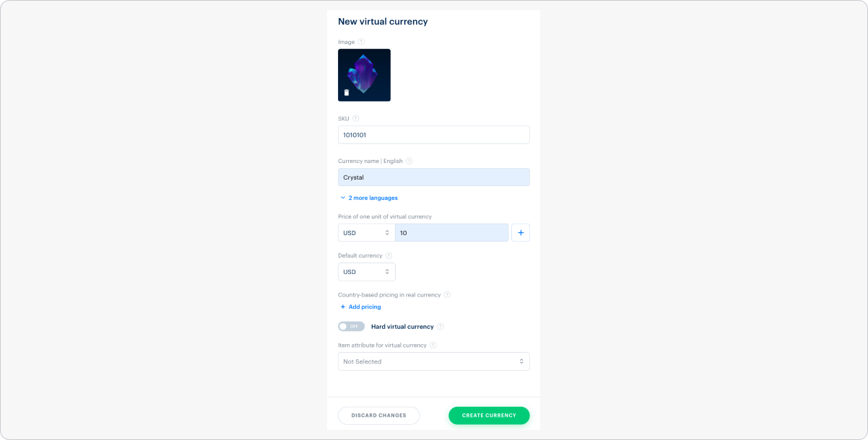Open help for Country-based pricing
The width and height of the screenshot is (868, 440).
pos(447,294)
